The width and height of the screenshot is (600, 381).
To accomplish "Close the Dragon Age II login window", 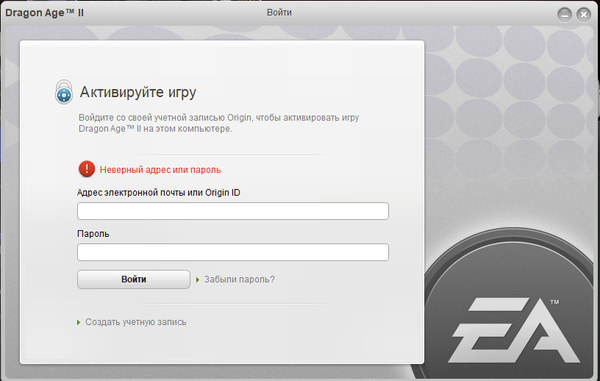I will (584, 15).
